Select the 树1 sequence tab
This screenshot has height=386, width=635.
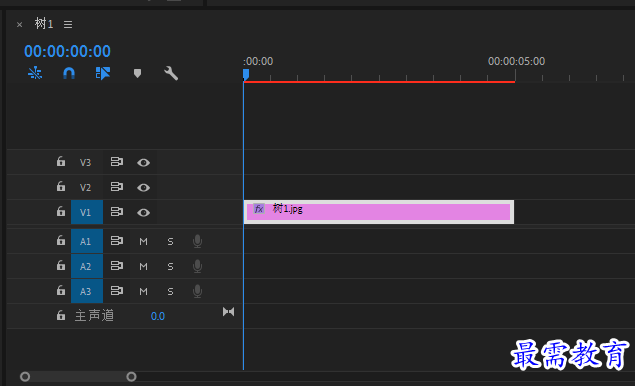(x=44, y=24)
